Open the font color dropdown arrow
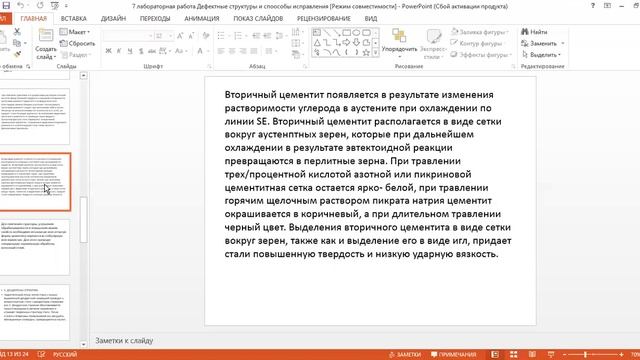The width and height of the screenshot is (640, 360). [x=207, y=51]
